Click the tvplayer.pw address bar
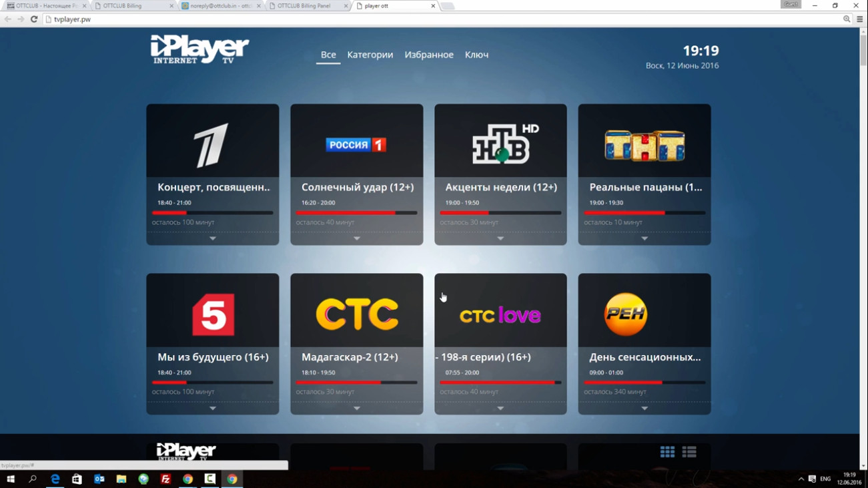 coord(440,19)
